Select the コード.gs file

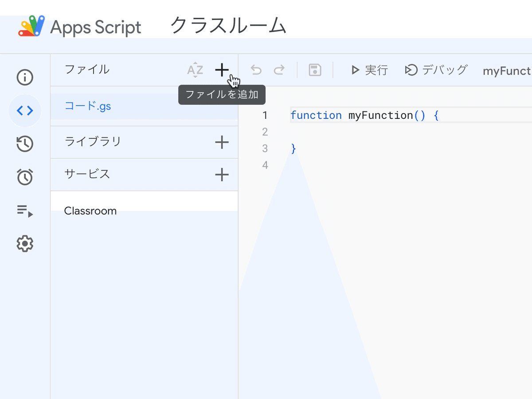pyautogui.click(x=144, y=106)
